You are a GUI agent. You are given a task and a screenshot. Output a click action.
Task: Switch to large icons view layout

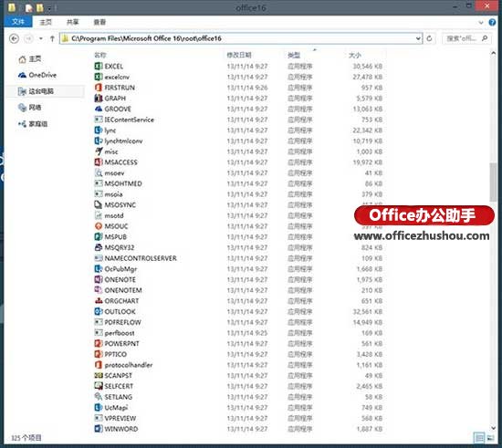click(x=490, y=437)
